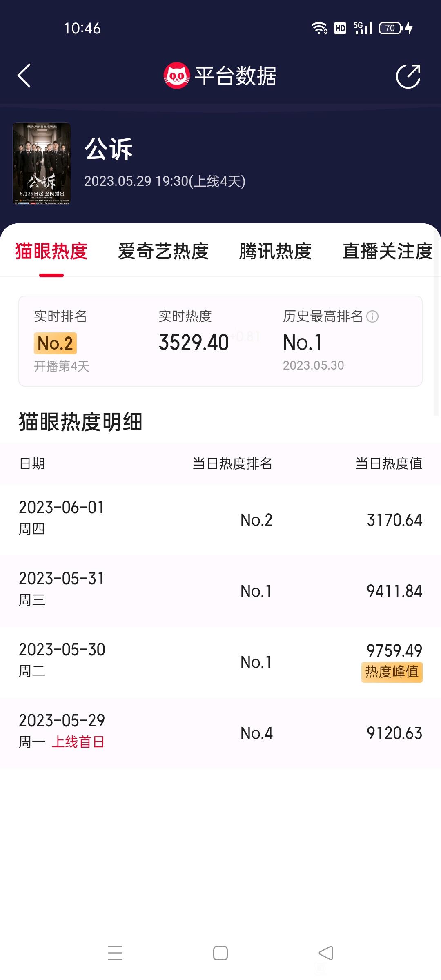Tap Android home square icon
This screenshot has height=980, width=441.
220,953
